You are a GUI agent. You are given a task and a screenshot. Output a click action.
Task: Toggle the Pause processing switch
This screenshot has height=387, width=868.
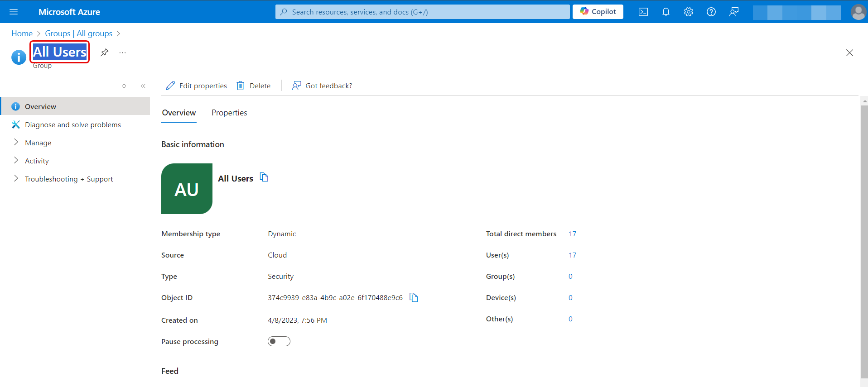279,341
